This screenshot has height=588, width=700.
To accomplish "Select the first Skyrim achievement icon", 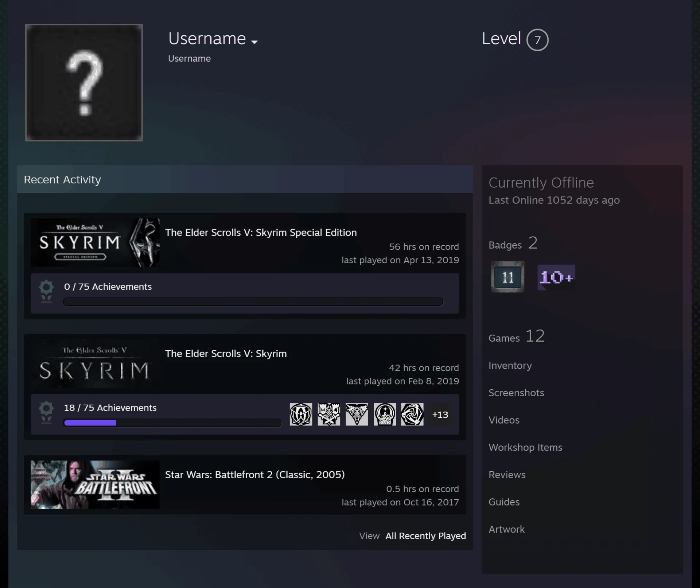I will tap(301, 414).
